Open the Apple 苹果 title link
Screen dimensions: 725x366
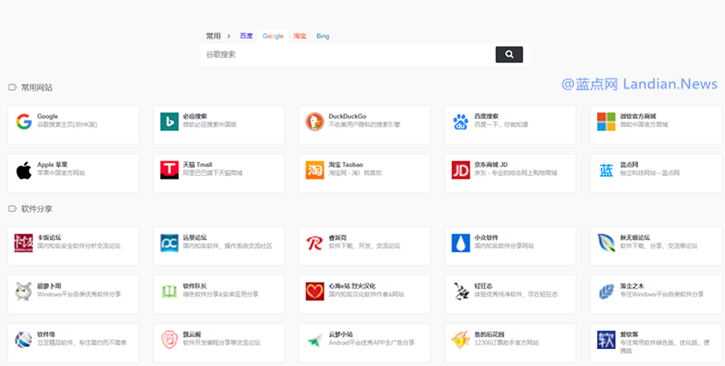click(52, 165)
